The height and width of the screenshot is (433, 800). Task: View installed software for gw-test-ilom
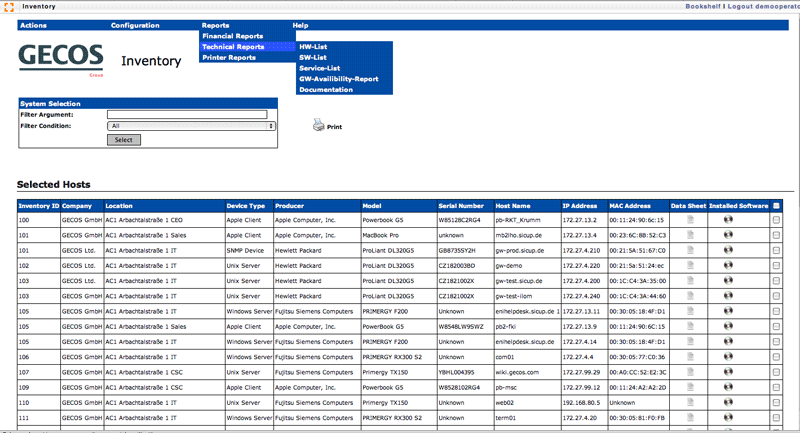tap(728, 295)
